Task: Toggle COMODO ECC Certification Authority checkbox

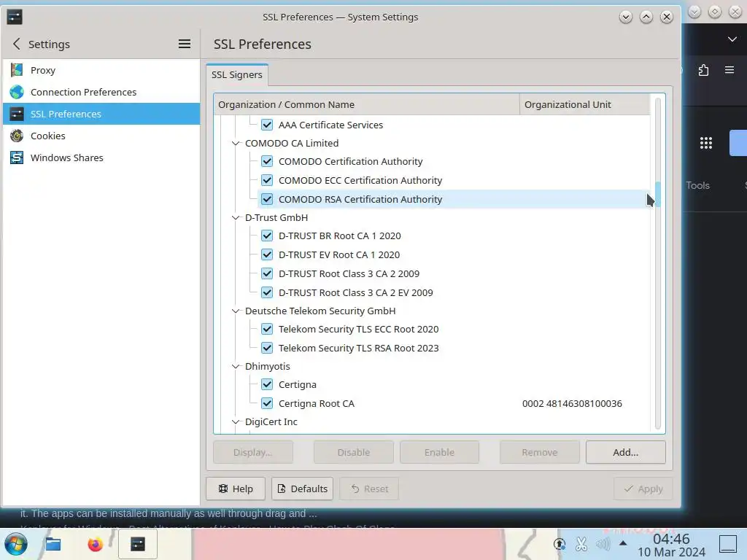Action: (267, 181)
